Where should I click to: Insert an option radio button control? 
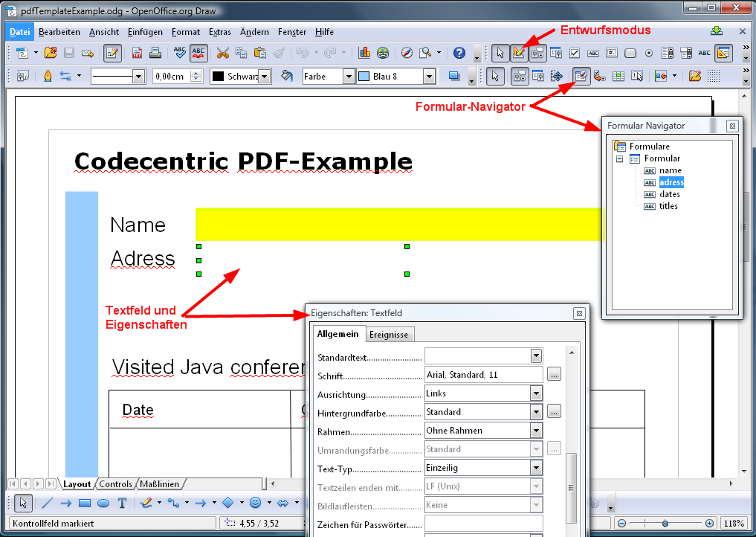click(649, 53)
